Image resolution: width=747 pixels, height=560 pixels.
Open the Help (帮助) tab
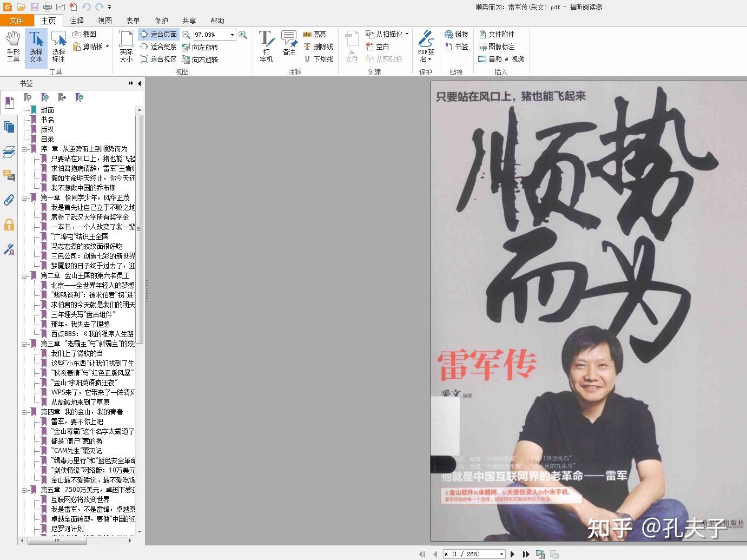point(217,21)
